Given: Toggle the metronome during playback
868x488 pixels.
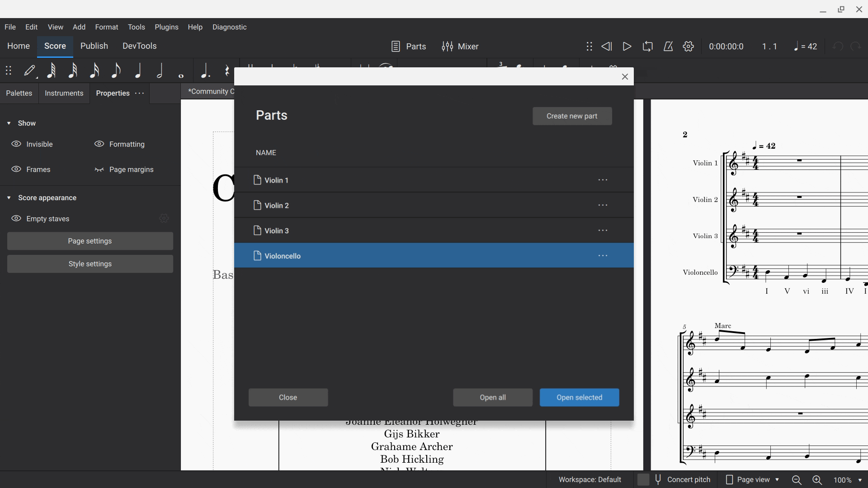Looking at the screenshot, I should click(668, 46).
